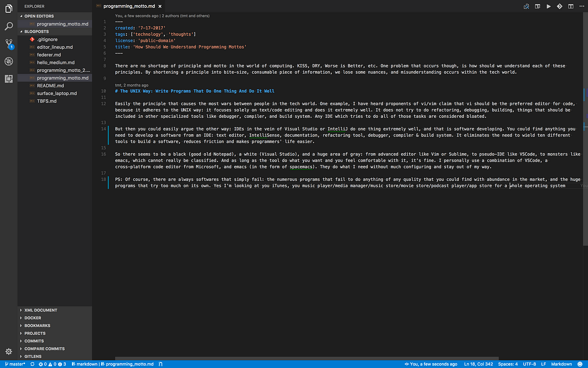Viewport: 588px width, 368px height.
Task: Click code lens 'tmt, 2 months ago'
Action: coord(132,85)
